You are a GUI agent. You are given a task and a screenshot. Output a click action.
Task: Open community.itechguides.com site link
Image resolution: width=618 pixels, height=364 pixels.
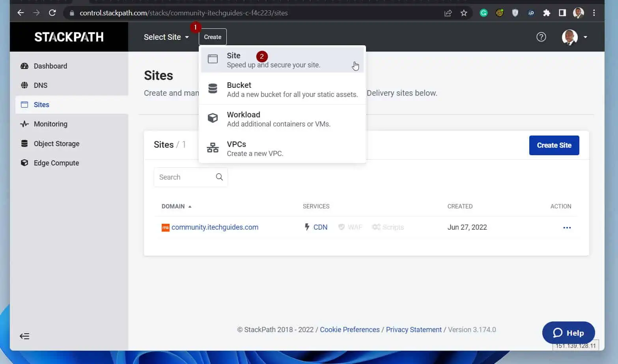point(215,227)
